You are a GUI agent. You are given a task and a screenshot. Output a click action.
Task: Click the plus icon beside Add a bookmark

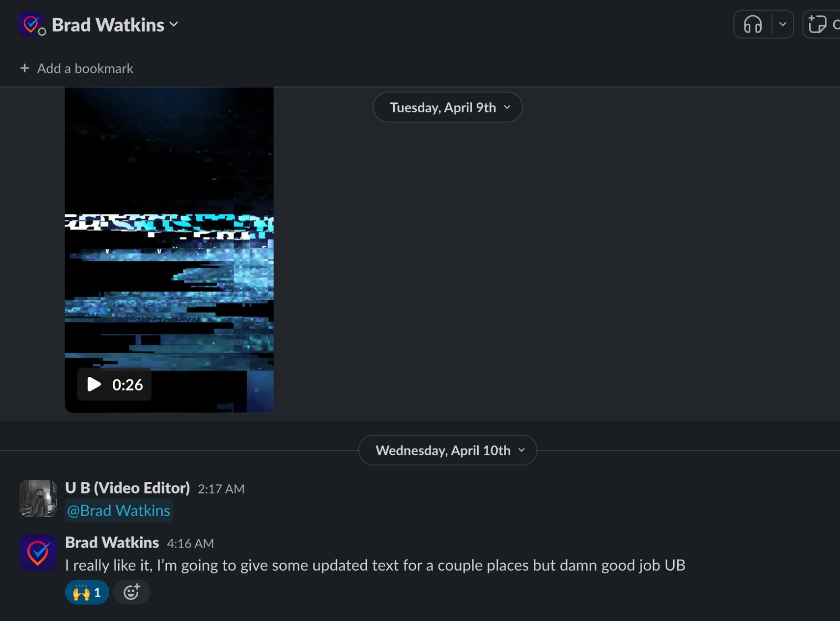[24, 68]
